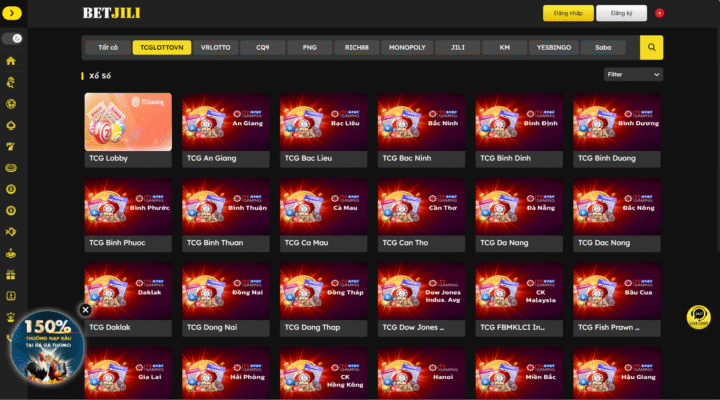Open the TCG Binh Phuoc lottery card
This screenshot has width=720, height=400.
pyautogui.click(x=128, y=215)
